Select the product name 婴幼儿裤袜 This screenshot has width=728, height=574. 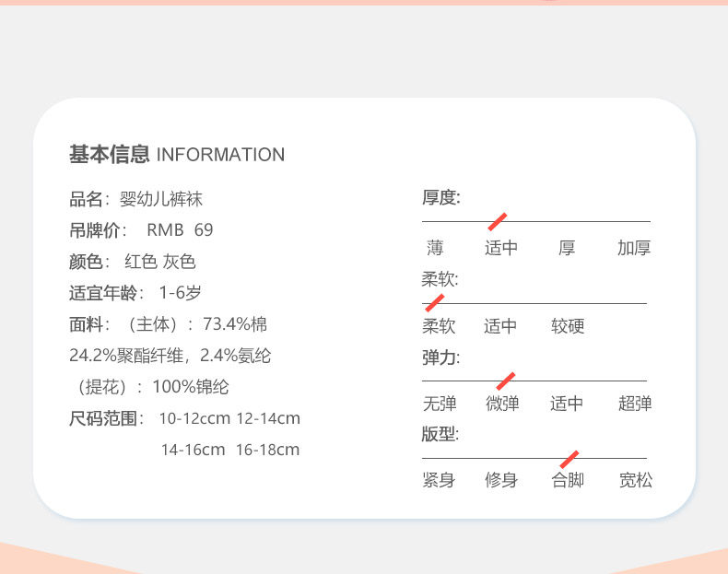(161, 199)
